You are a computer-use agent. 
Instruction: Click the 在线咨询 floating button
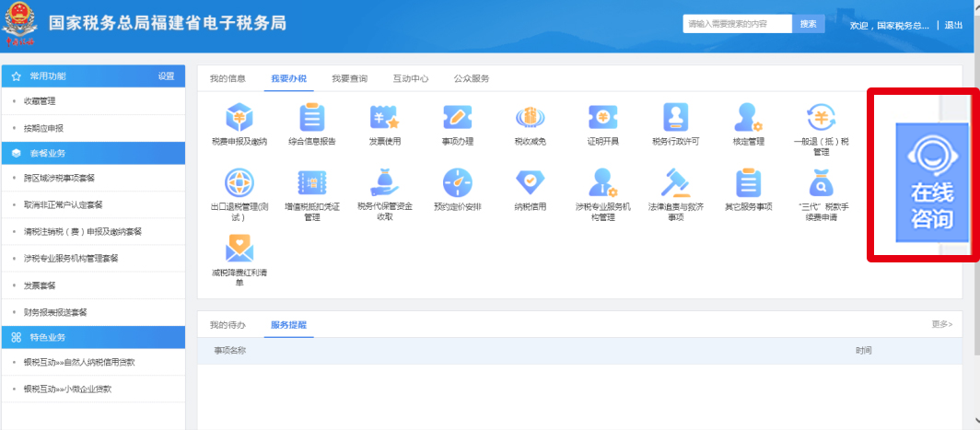(x=932, y=182)
